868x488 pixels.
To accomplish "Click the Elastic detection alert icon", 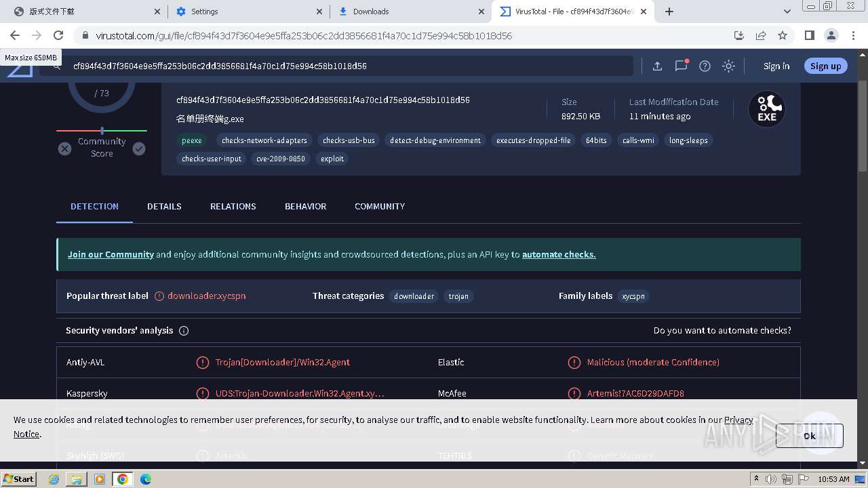I will (x=574, y=363).
